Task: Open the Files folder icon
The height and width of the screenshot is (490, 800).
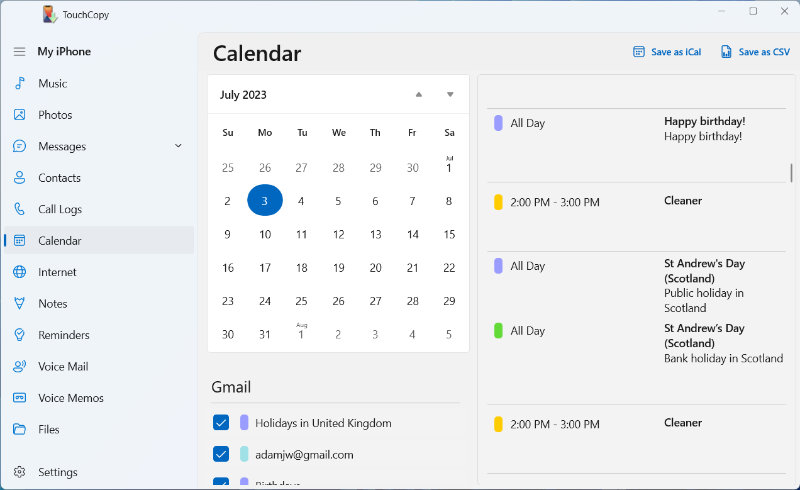Action: coord(19,429)
